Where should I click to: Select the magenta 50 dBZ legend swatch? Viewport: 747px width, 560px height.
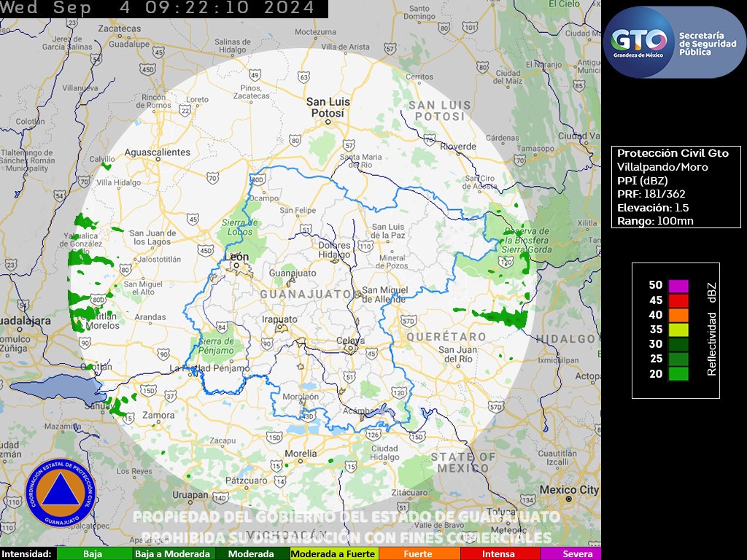pos(678,285)
